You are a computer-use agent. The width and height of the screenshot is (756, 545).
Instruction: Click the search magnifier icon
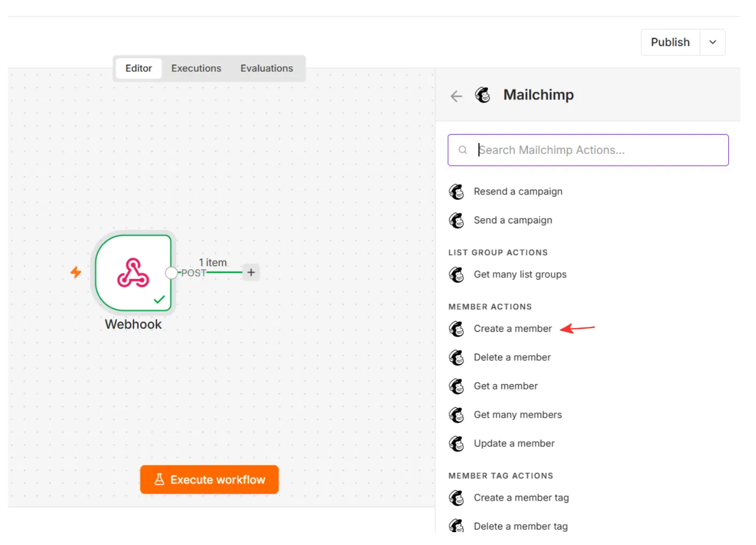tap(463, 150)
